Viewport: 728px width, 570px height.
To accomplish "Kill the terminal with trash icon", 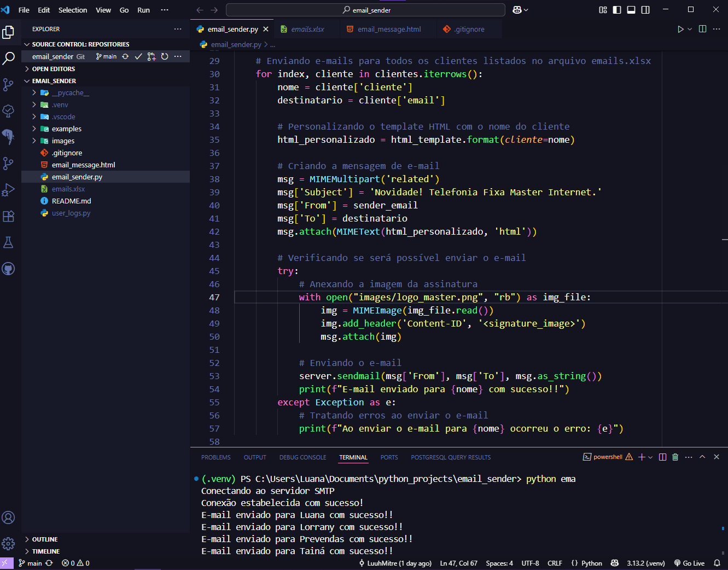I will pyautogui.click(x=675, y=457).
